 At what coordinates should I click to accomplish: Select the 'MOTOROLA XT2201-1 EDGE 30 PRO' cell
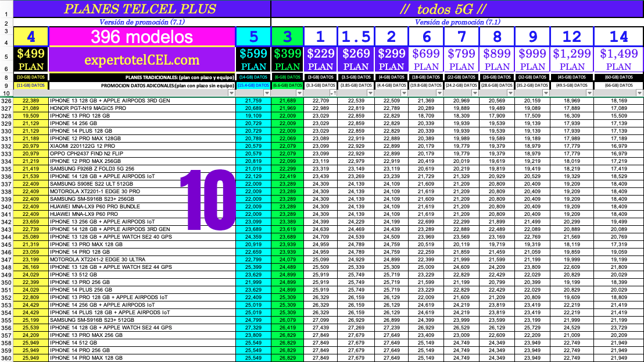click(x=142, y=191)
